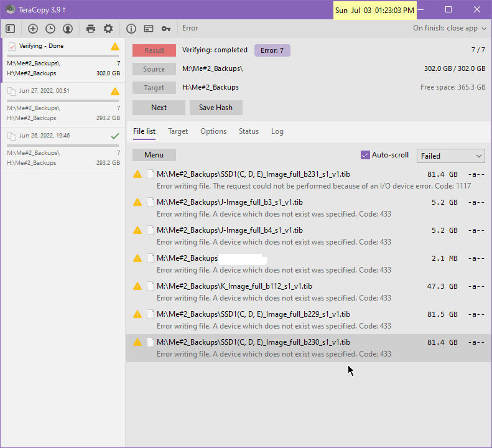Click the red Result button
Screen dimensions: 492x448
click(154, 50)
